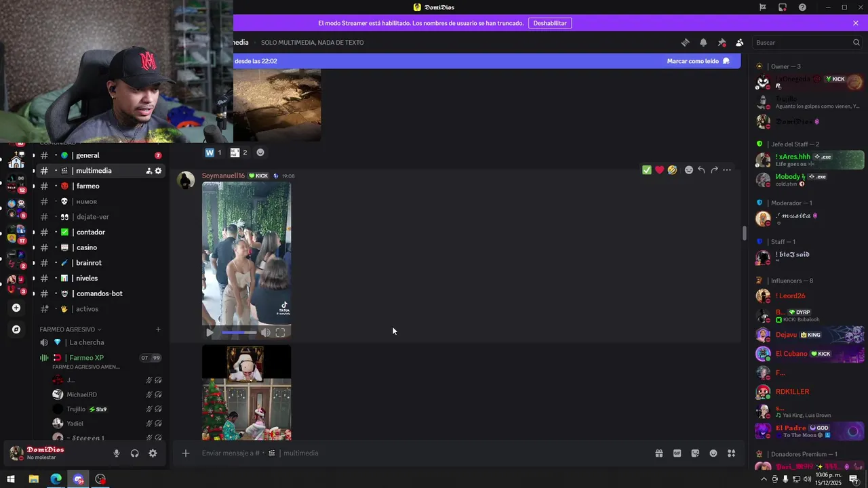This screenshot has height=488, width=868.
Task: Open the inbox icon in title bar
Action: tap(783, 7)
